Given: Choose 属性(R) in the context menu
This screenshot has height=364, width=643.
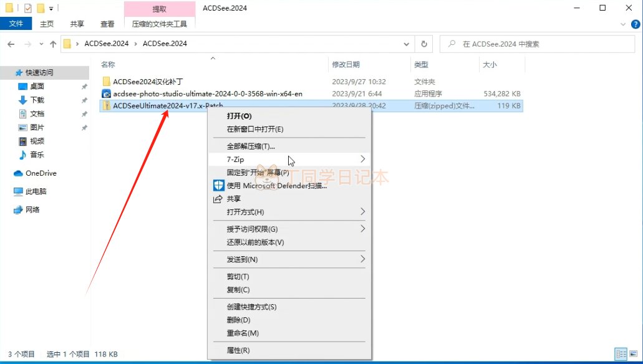Looking at the screenshot, I should (289, 350).
